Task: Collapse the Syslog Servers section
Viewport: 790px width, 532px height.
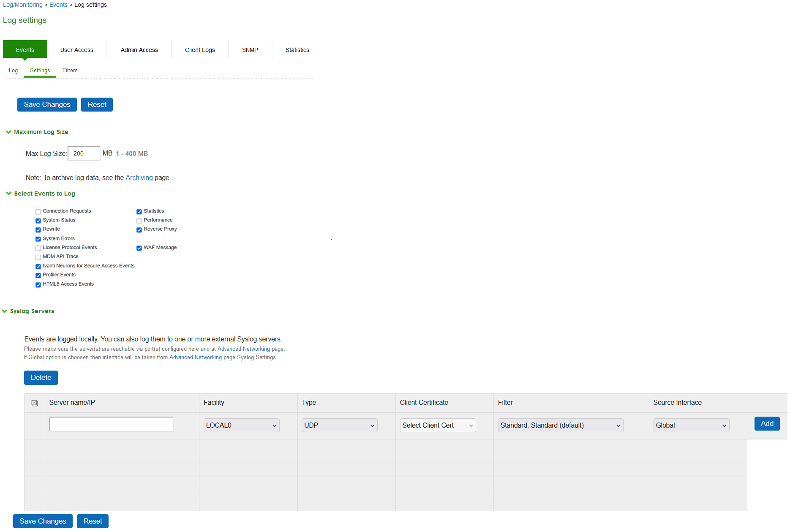Action: (5, 311)
